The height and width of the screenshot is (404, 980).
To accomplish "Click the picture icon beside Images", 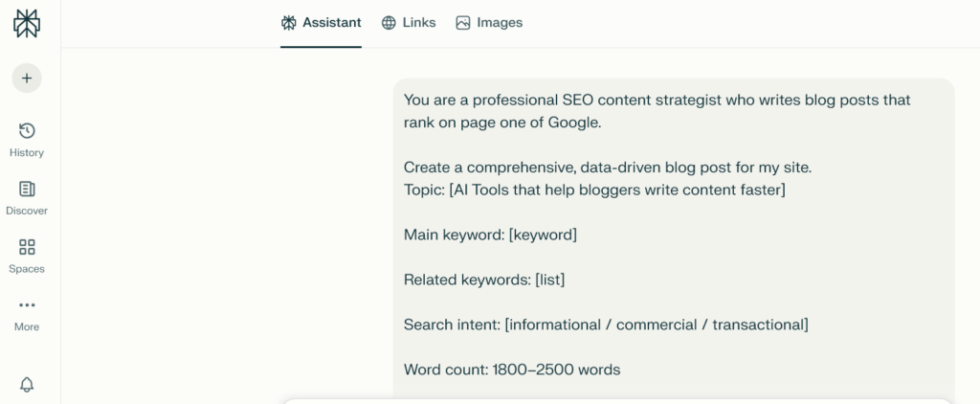I will pyautogui.click(x=463, y=23).
